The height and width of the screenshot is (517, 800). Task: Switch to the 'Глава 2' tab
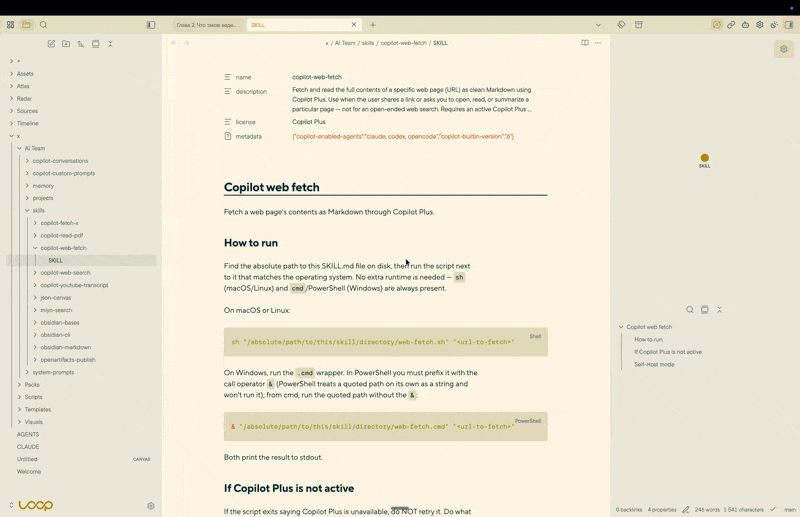click(207, 24)
